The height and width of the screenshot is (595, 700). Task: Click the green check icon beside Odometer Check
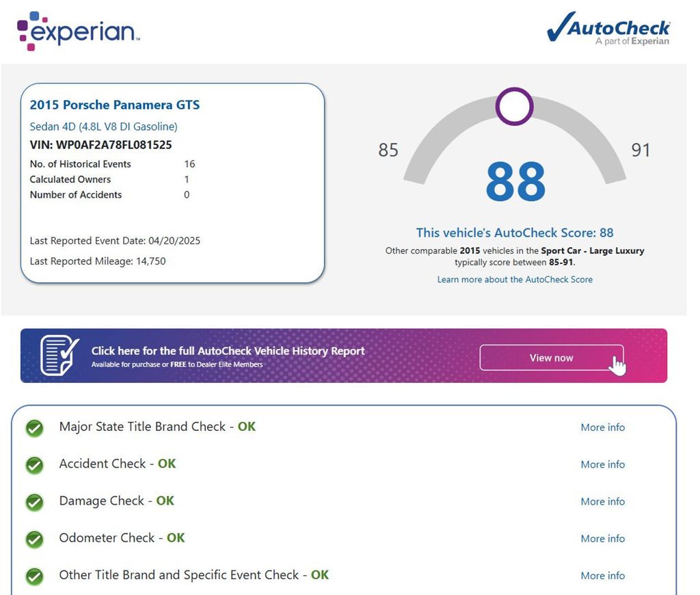(34, 539)
